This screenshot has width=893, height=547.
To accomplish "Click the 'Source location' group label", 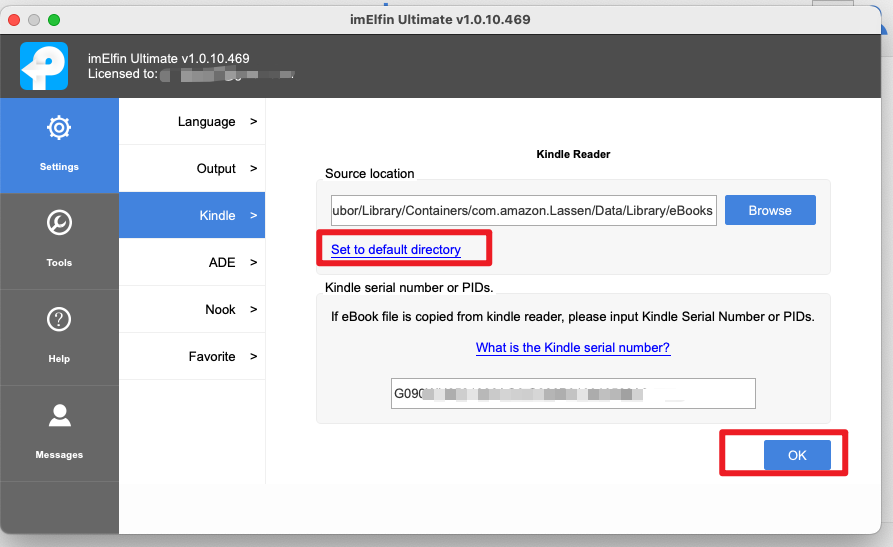I will [370, 174].
